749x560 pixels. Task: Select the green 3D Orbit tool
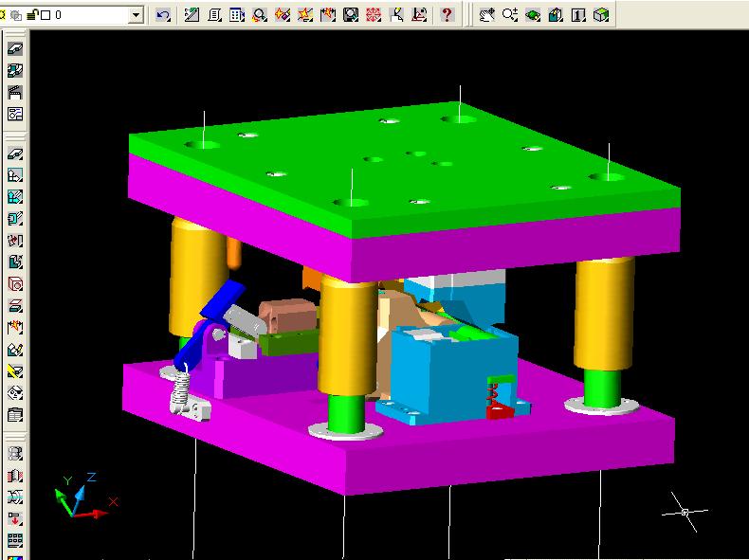pyautogui.click(x=533, y=15)
